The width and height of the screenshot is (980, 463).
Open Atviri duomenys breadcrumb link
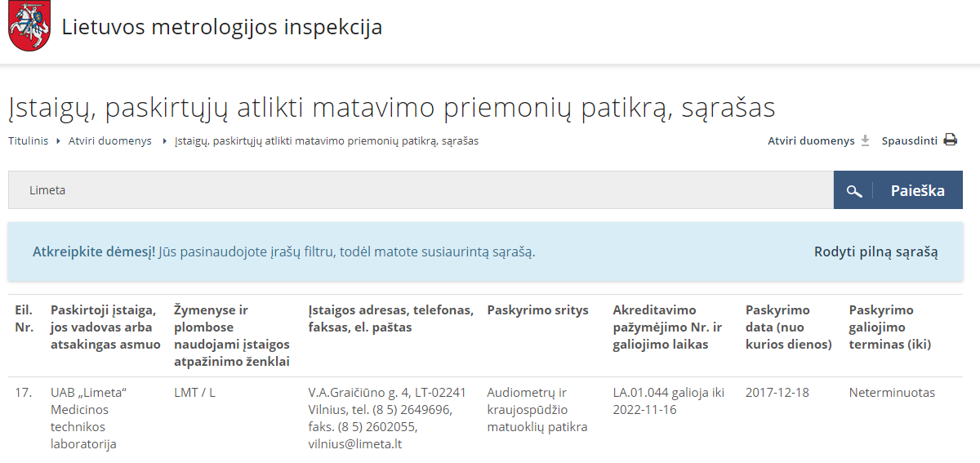[x=109, y=140]
